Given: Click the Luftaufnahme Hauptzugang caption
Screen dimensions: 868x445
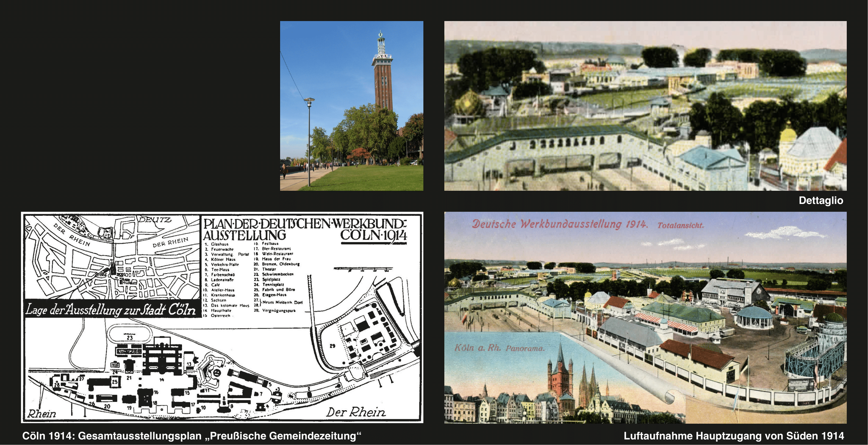Looking at the screenshot, I should (x=734, y=436).
